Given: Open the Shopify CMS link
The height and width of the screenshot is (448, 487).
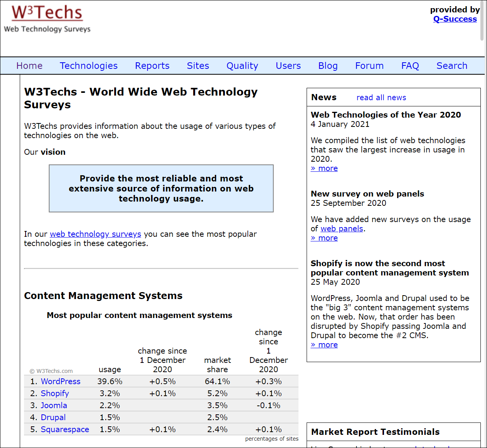Looking at the screenshot, I should 55,393.
